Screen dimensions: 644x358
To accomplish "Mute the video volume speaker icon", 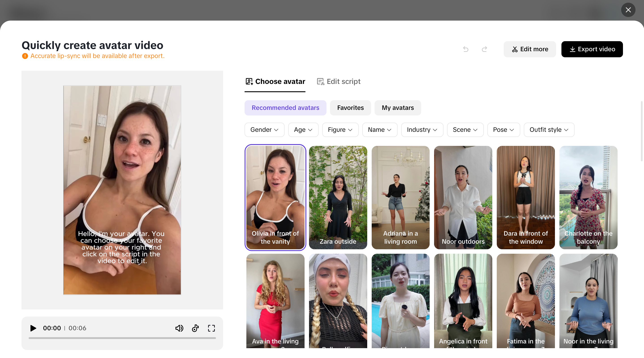I will pos(179,328).
